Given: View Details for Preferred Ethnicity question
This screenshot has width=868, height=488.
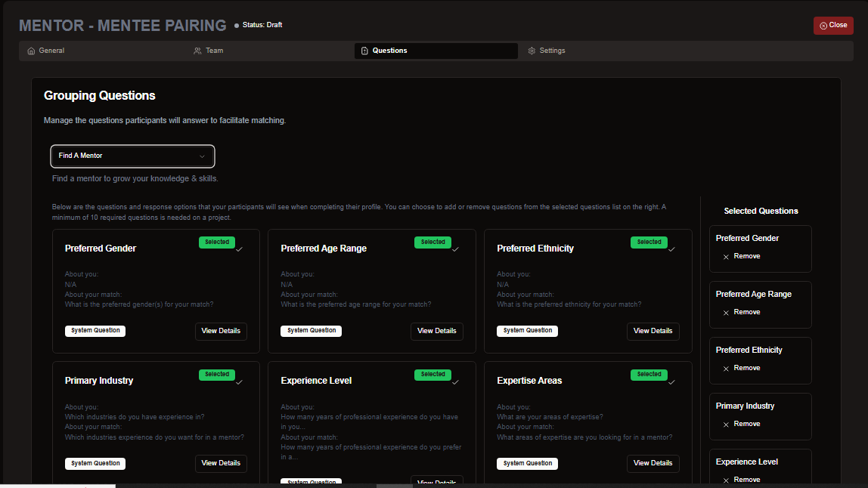Looking at the screenshot, I should pos(653,331).
